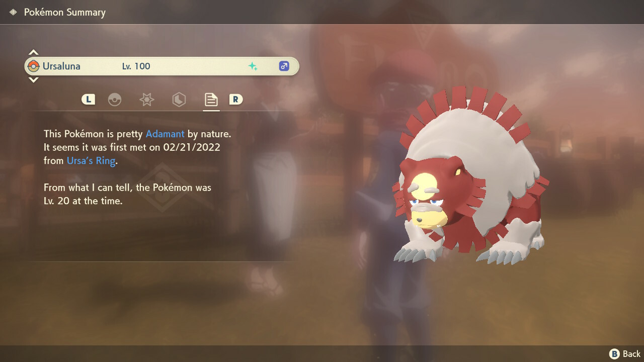The width and height of the screenshot is (644, 362).
Task: Click the B Back button
Action: pyautogui.click(x=625, y=354)
